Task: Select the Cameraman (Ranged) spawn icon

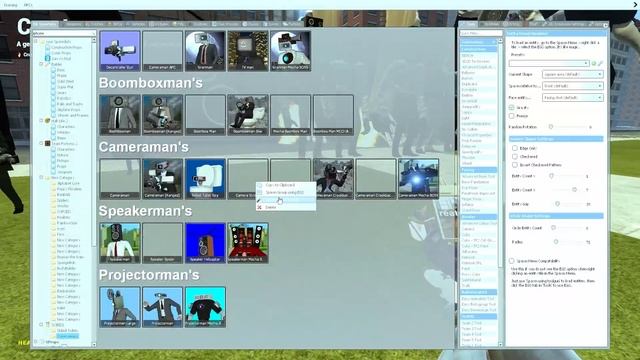Action: coord(162,179)
